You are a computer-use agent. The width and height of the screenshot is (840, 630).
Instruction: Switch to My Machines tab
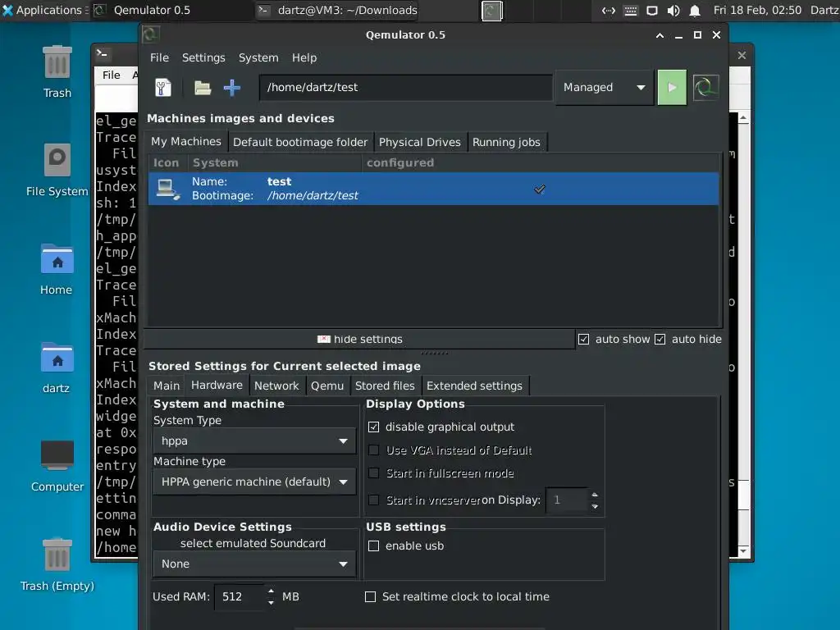coord(186,141)
